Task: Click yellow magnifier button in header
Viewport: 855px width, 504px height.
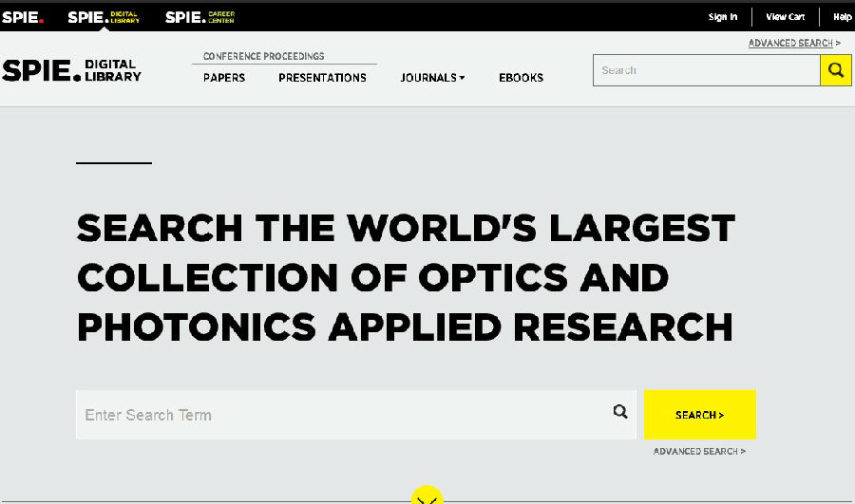Action: tap(835, 70)
